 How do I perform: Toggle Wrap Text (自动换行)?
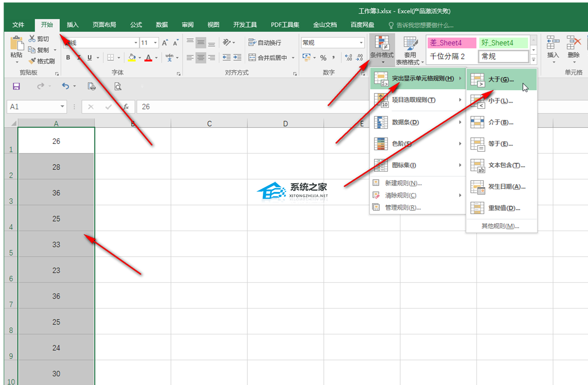pyautogui.click(x=265, y=43)
